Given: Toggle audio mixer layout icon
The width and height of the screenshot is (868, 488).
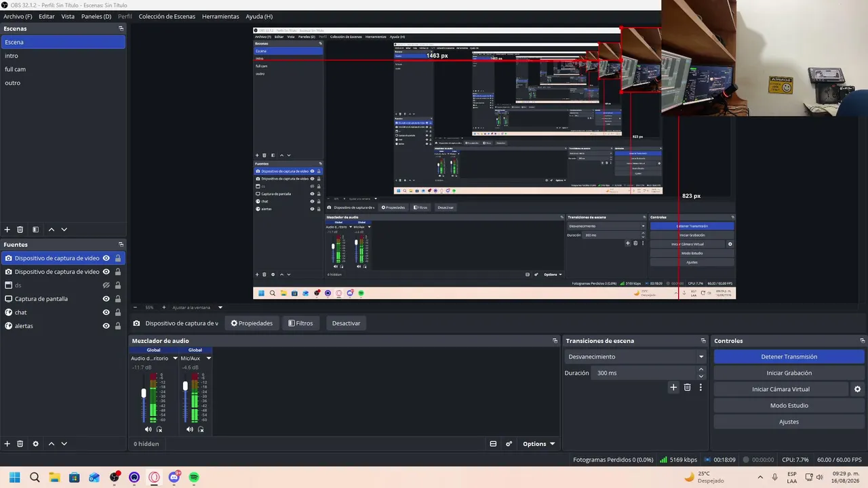Looking at the screenshot, I should click(x=493, y=444).
